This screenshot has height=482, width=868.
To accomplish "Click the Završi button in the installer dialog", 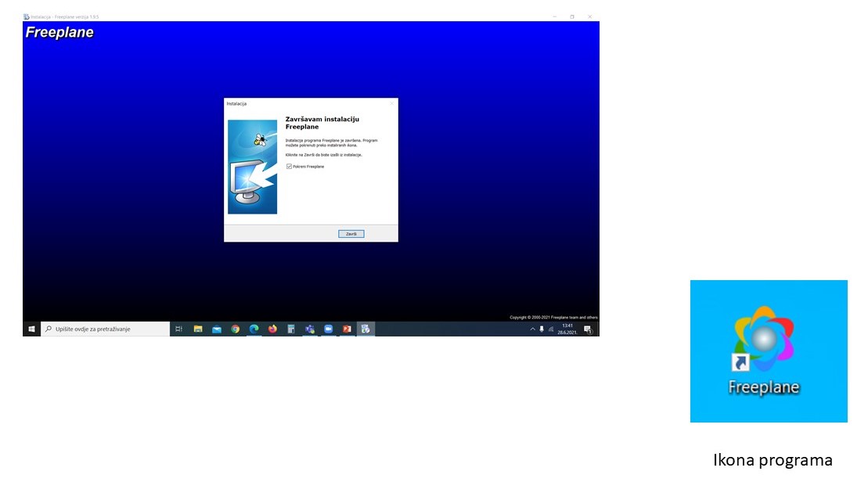I will point(351,234).
